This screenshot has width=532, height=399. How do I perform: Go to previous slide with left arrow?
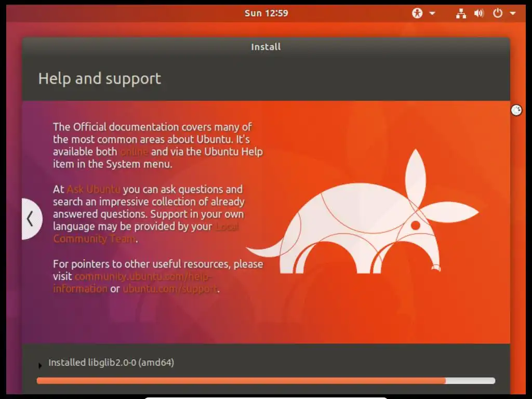(31, 219)
